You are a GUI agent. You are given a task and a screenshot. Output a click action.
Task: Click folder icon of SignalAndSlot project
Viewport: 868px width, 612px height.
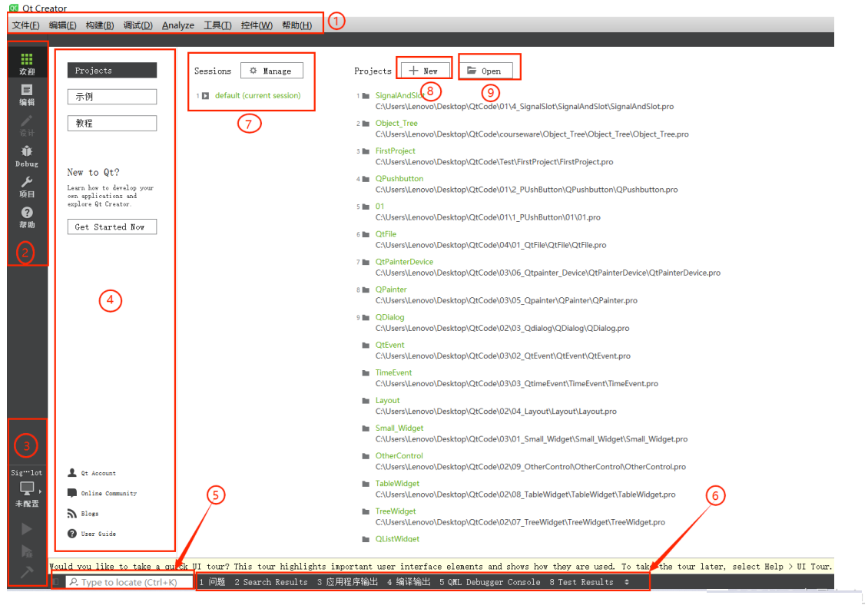click(x=366, y=96)
